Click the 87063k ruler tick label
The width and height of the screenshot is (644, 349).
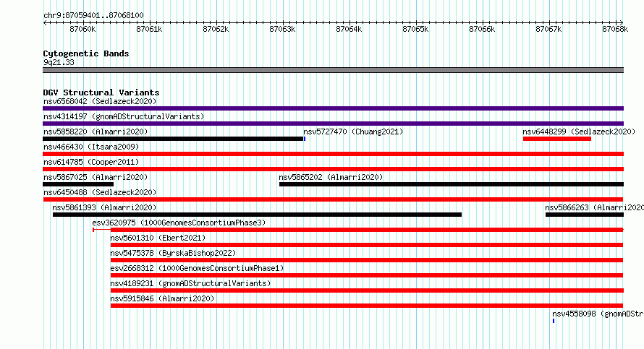[282, 29]
